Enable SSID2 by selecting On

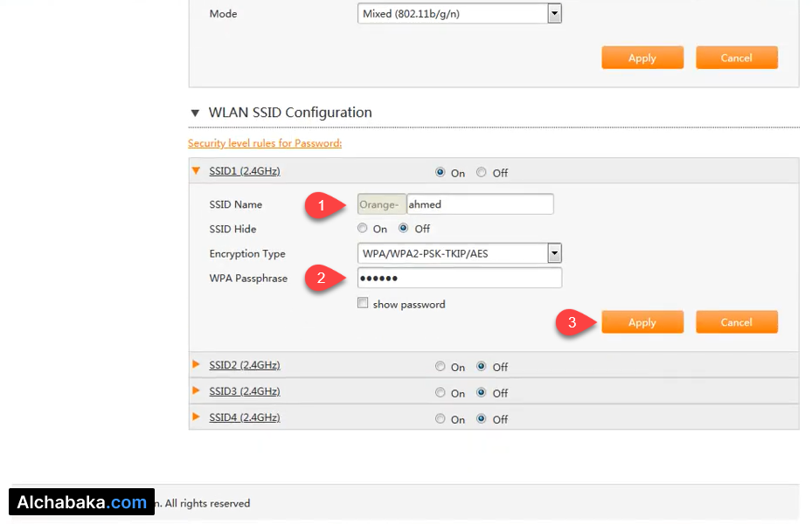tap(441, 366)
